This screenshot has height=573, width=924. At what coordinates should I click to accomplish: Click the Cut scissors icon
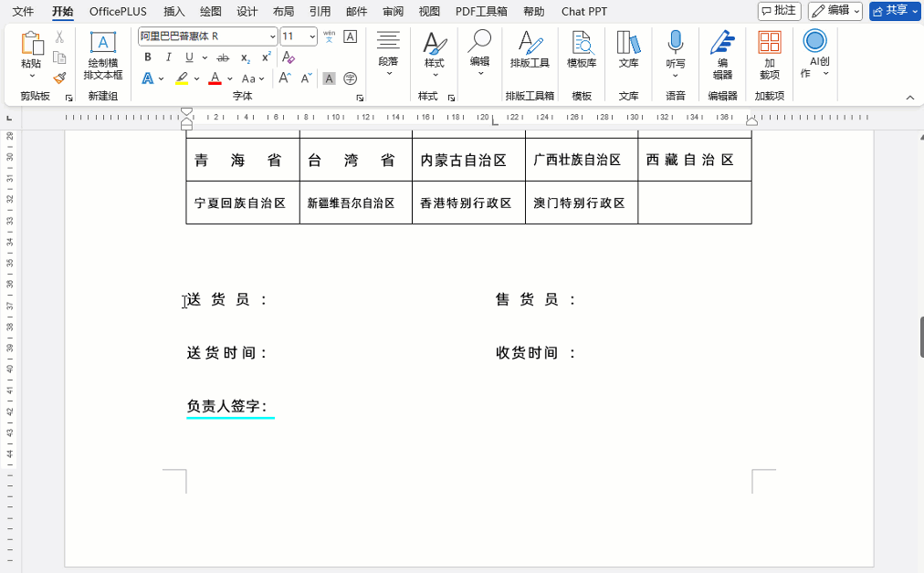click(59, 37)
